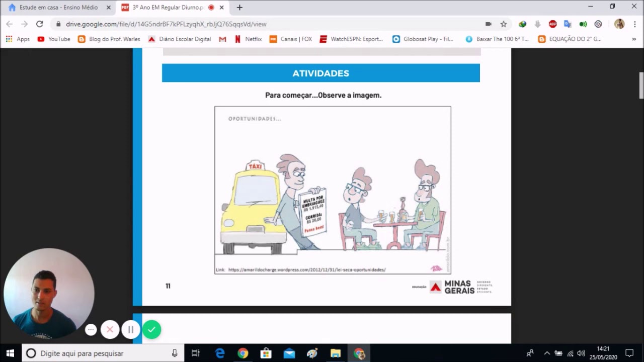
Task: Activate the taskbar microphone search
Action: [x=175, y=353]
